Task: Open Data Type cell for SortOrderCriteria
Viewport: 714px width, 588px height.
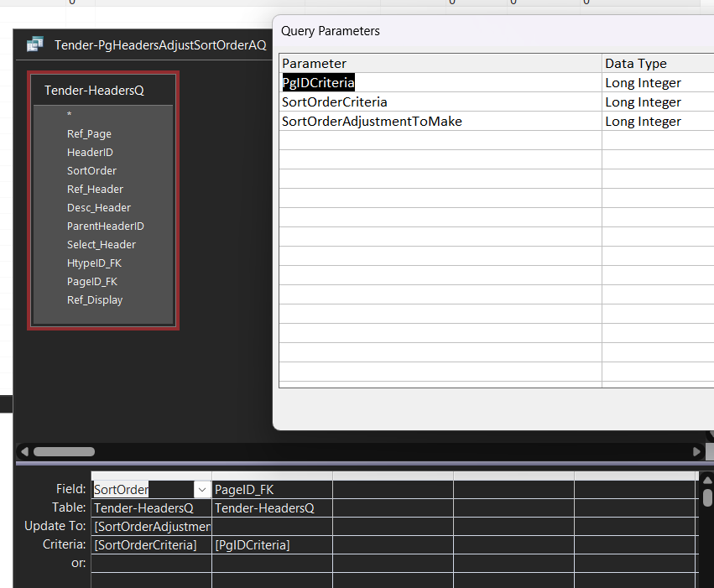Action: tap(658, 102)
